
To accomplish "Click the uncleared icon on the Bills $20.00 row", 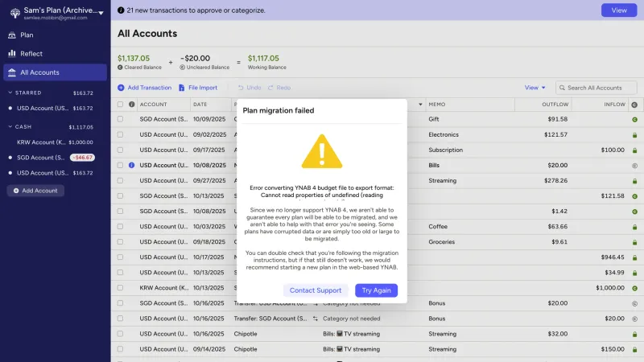I will [634, 166].
